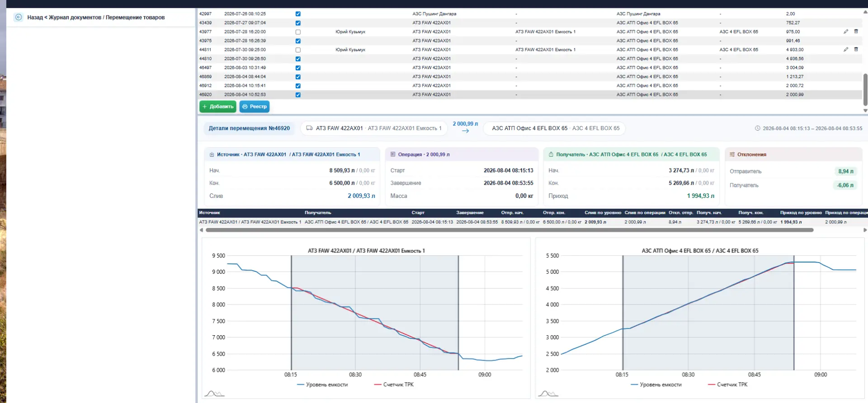Click the Отклонения card header icon
Screen dimensions: 868x403
tap(732, 155)
